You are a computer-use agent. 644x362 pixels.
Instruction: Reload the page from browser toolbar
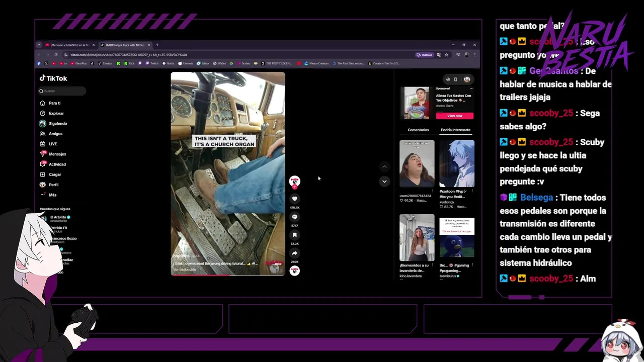(56, 54)
